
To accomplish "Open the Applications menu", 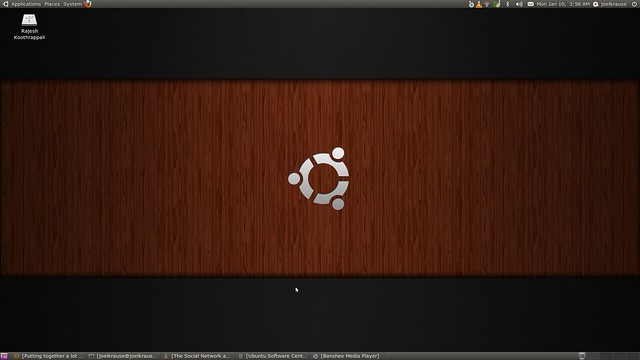I will pyautogui.click(x=25, y=4).
